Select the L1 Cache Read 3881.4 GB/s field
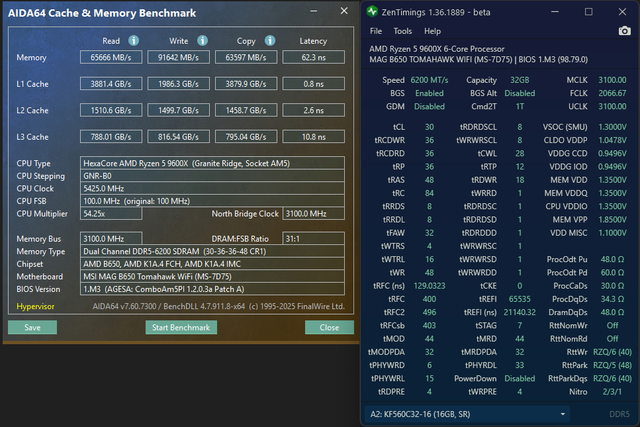The width and height of the screenshot is (640, 427). tap(111, 84)
